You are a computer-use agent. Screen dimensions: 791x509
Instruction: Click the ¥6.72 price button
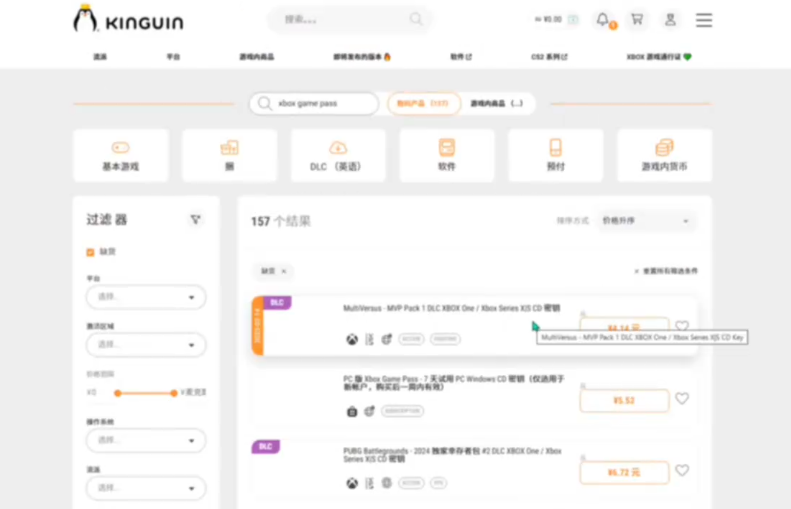625,473
